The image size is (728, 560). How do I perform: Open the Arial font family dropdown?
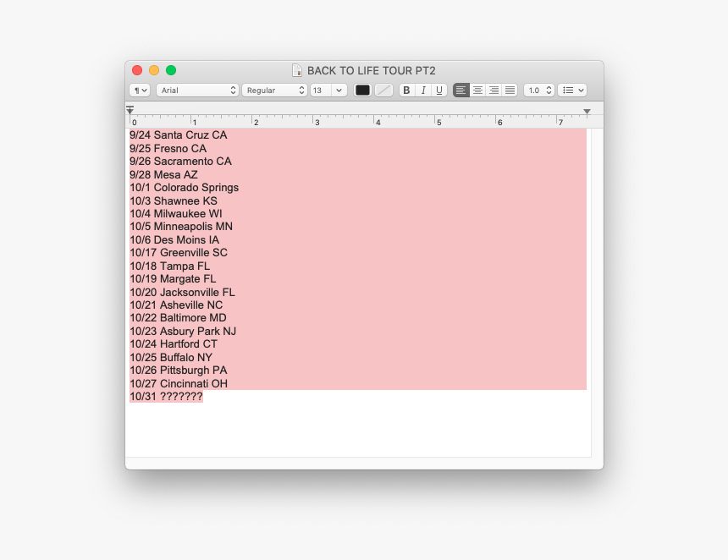pyautogui.click(x=197, y=90)
